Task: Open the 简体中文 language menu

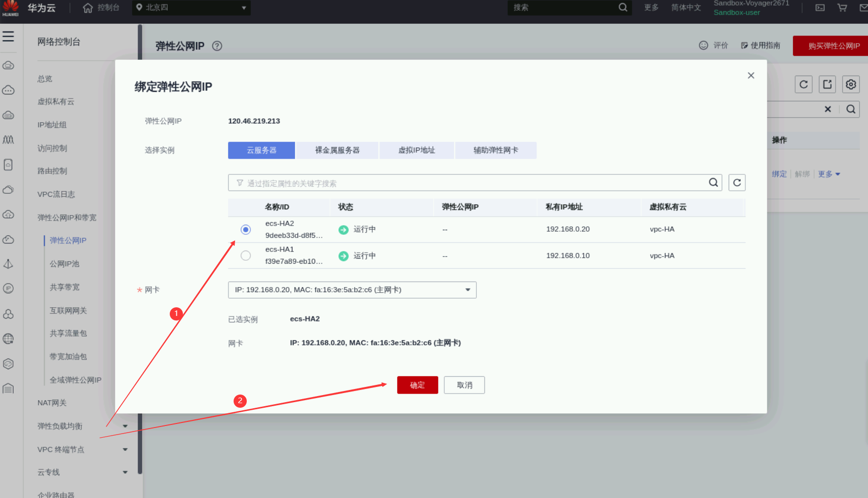Action: 686,8
